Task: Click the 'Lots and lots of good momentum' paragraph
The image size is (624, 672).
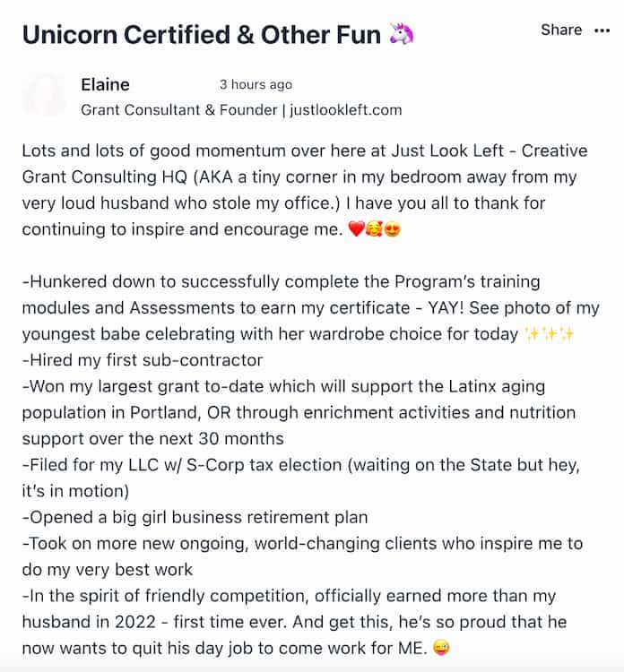Action: pyautogui.click(x=305, y=190)
